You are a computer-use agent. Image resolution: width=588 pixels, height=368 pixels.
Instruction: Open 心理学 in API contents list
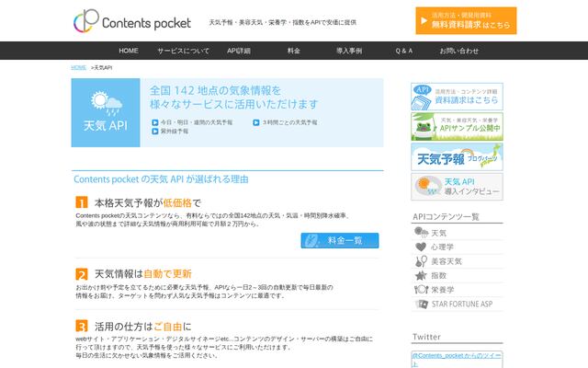pos(442,247)
